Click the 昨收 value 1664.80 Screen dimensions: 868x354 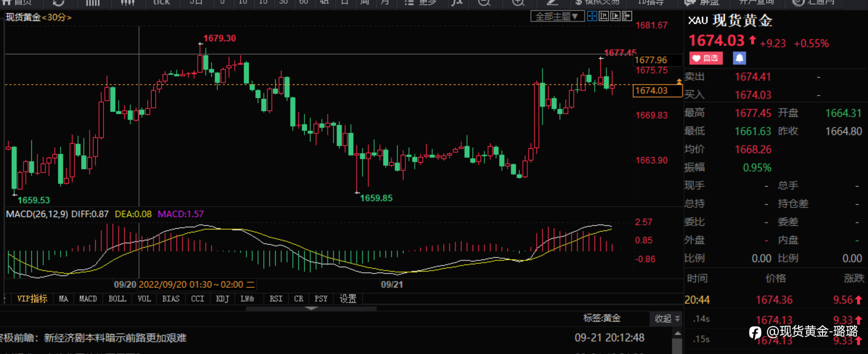click(x=843, y=131)
